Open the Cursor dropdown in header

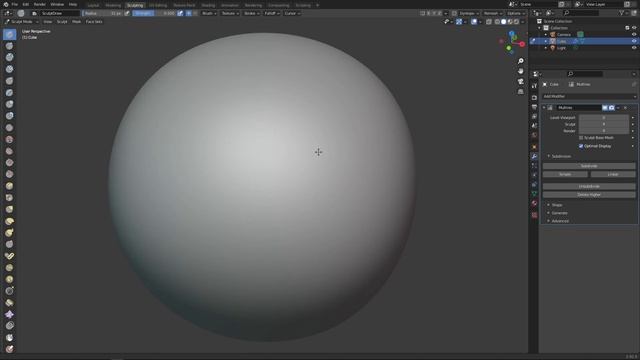point(292,13)
